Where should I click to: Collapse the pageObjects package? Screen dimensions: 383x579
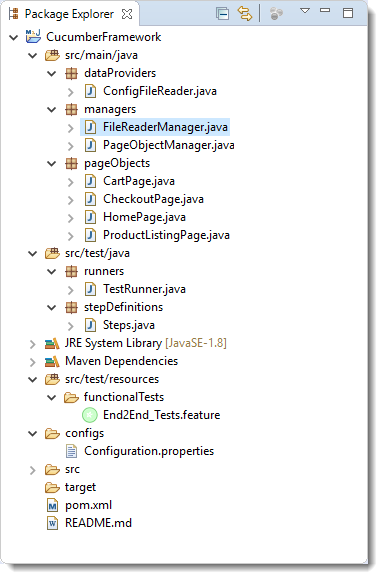[x=52, y=164]
